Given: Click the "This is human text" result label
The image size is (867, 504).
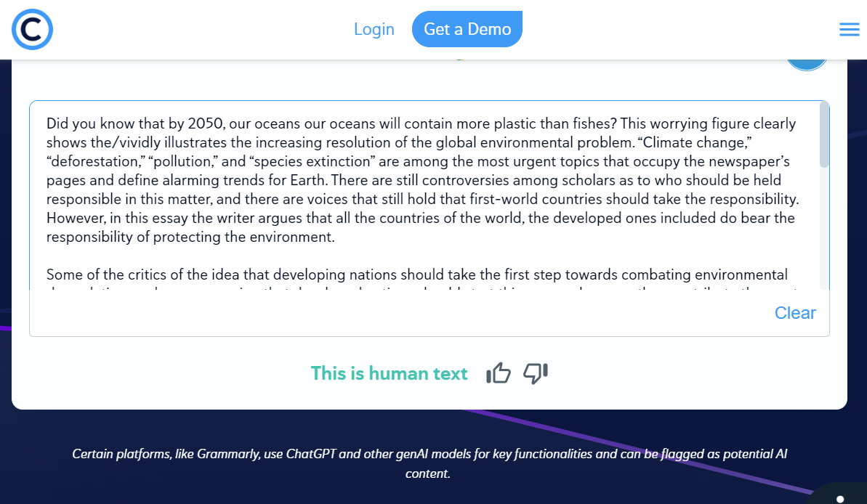Looking at the screenshot, I should (x=389, y=373).
